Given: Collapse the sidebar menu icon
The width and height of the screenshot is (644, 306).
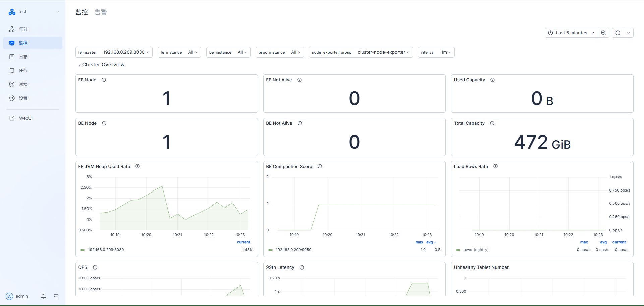Looking at the screenshot, I should (x=56, y=296).
